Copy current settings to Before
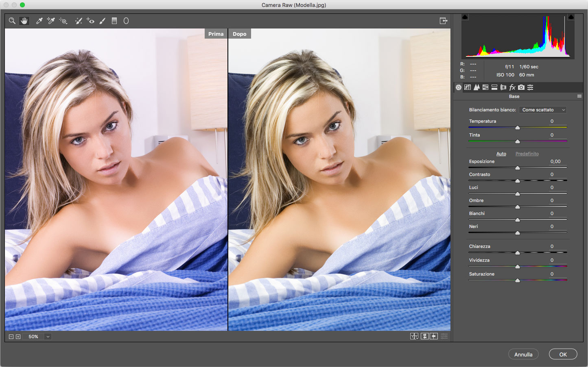Screen dimensions: 588x367 434,336
